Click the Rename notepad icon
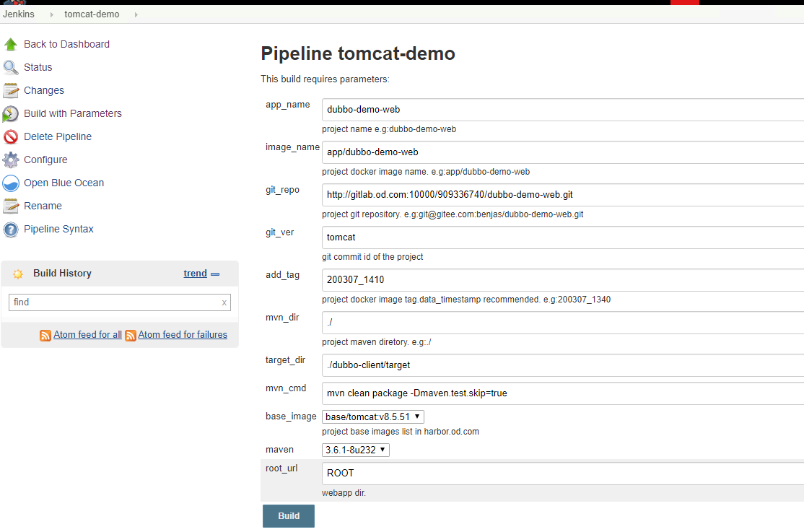 point(11,206)
